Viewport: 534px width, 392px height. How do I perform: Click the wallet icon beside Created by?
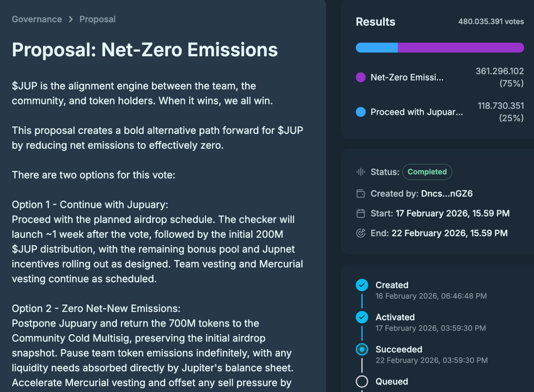(360, 193)
